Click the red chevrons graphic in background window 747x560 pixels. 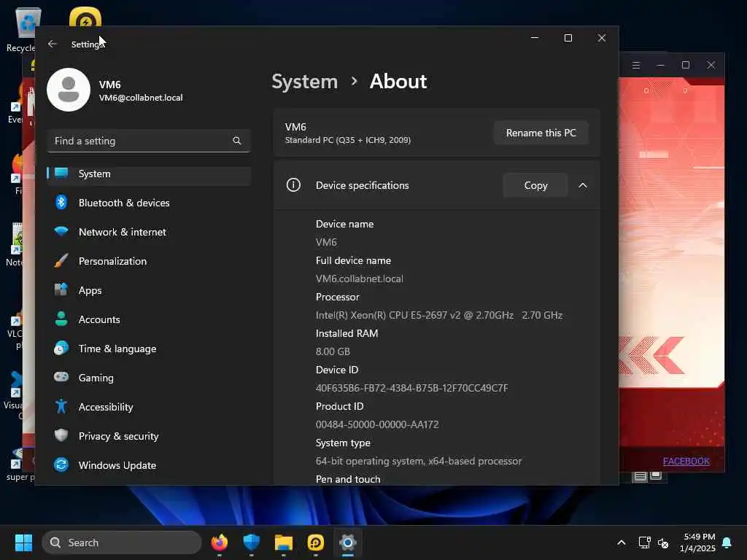click(x=653, y=355)
